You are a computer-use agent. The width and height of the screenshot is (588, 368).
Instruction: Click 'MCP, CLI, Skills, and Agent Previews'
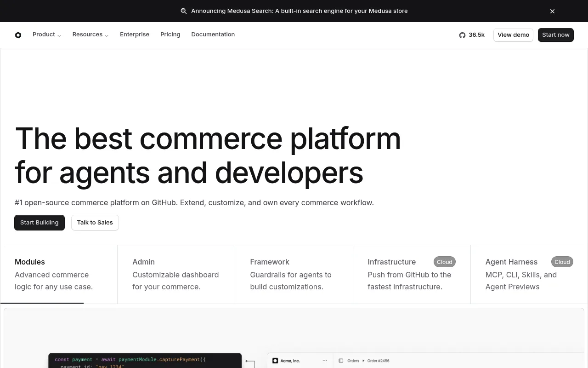coord(521,281)
